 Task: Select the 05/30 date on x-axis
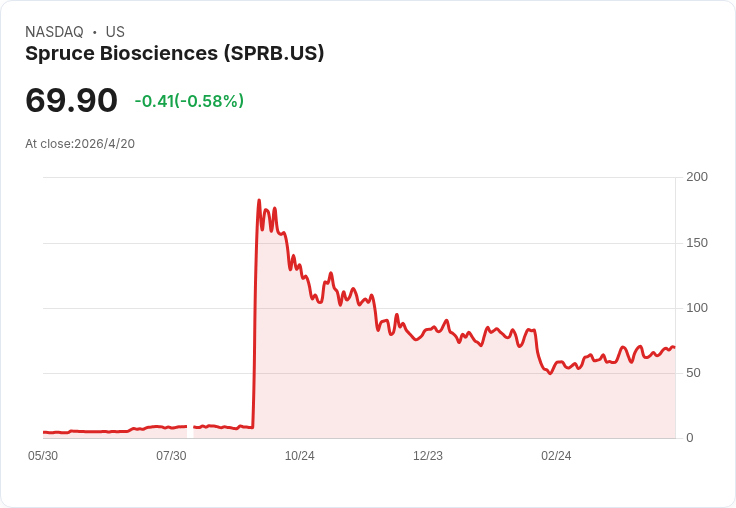tap(43, 456)
